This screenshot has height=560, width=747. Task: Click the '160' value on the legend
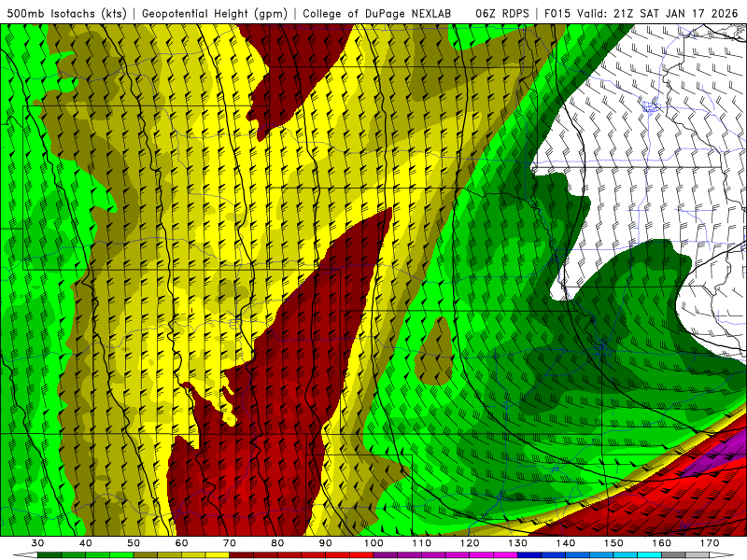click(662, 543)
